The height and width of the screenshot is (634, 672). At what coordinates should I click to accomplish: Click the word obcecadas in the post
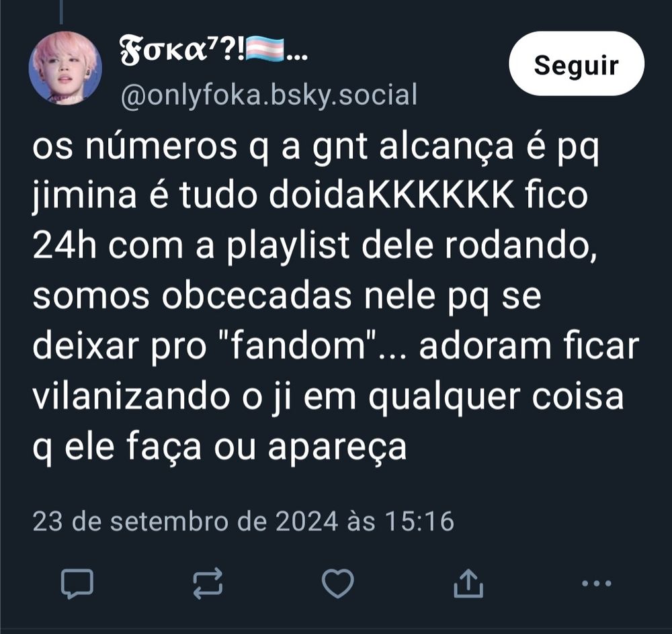pyautogui.click(x=256, y=296)
